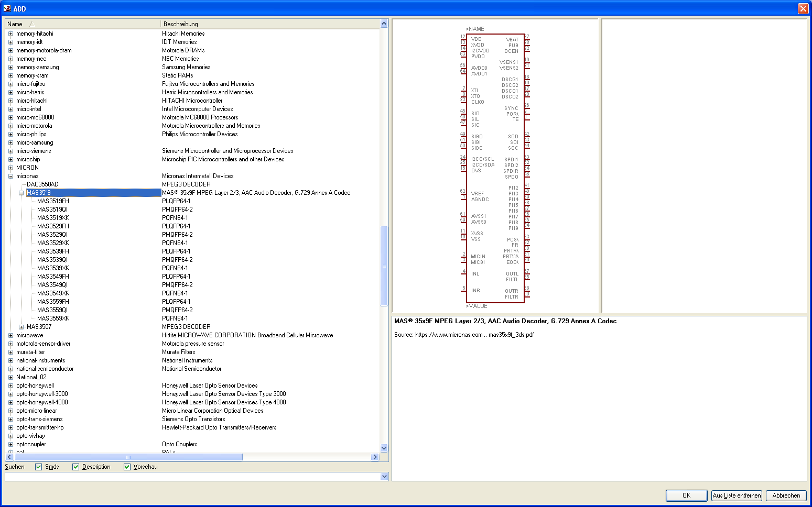Select the MAS3549XK entry

pyautogui.click(x=53, y=293)
